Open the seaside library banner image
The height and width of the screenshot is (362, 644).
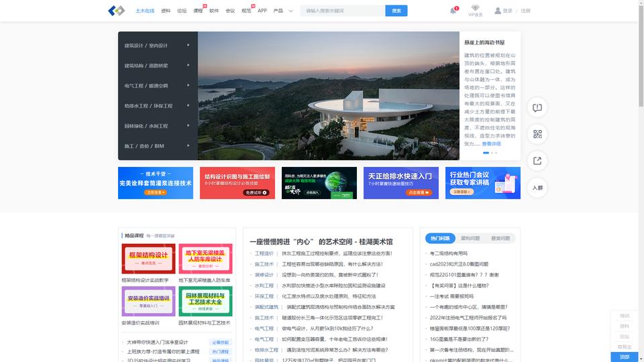pyautogui.click(x=329, y=96)
